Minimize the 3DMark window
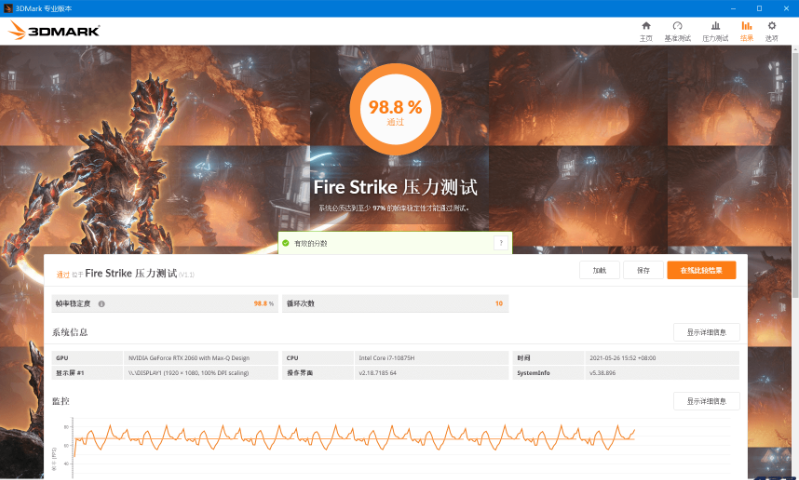 (733, 8)
